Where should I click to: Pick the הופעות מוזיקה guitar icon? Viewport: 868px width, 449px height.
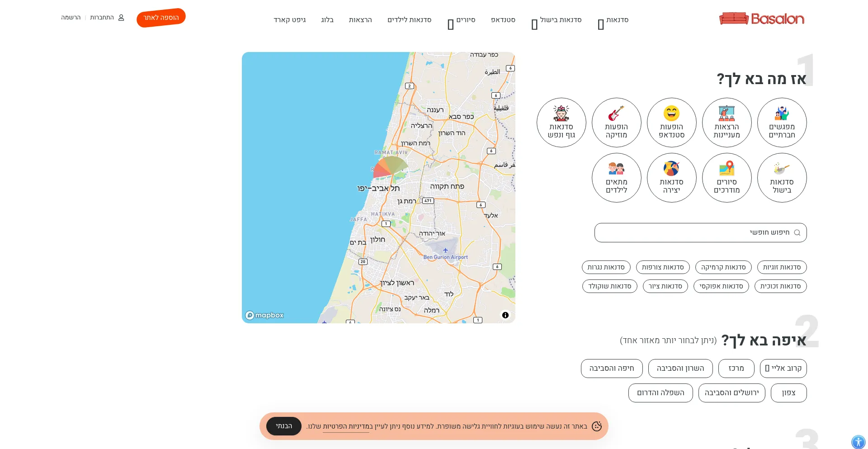tap(616, 123)
